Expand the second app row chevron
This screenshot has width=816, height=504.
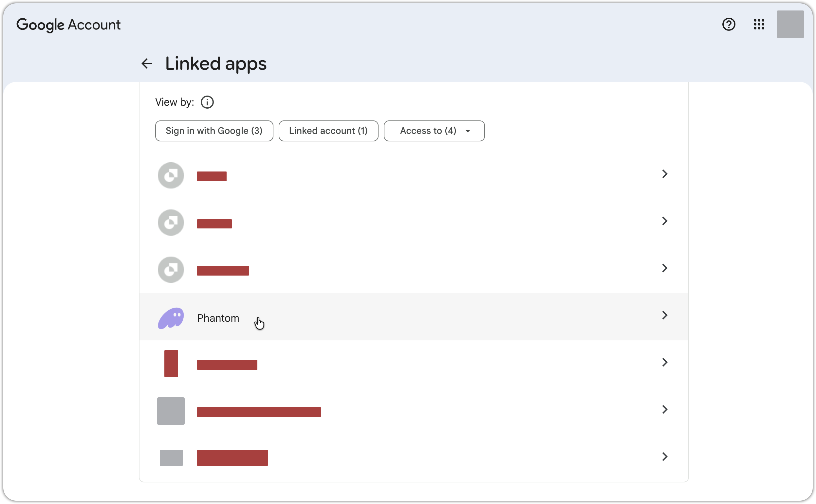tap(664, 221)
